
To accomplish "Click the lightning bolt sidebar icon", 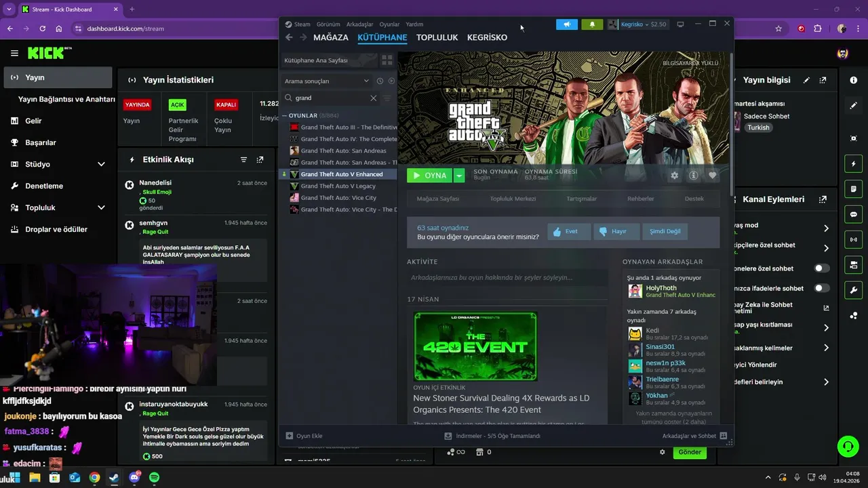I will (853, 164).
